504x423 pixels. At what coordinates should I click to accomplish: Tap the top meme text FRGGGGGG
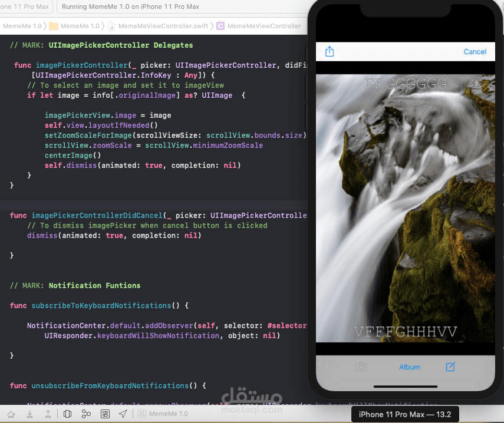coord(406,84)
